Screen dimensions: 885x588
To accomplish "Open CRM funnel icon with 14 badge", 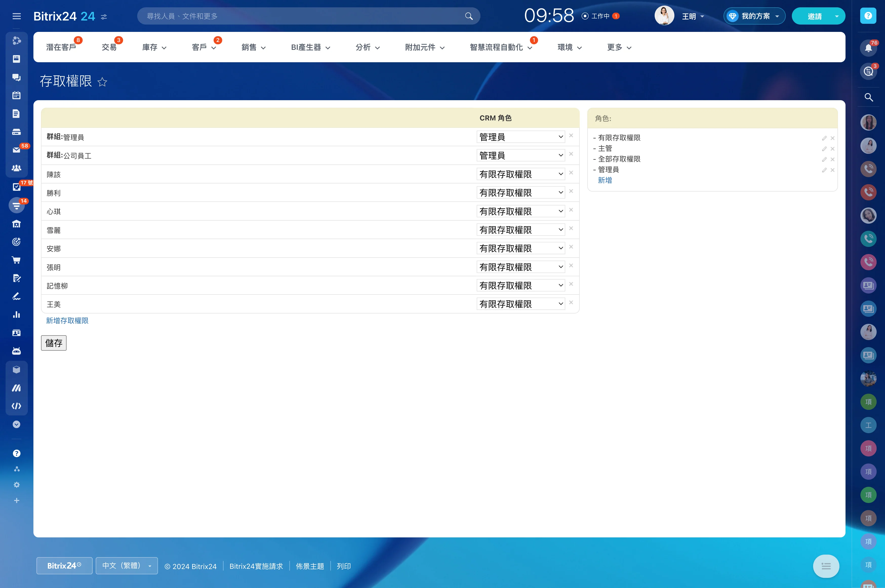I will (x=16, y=205).
